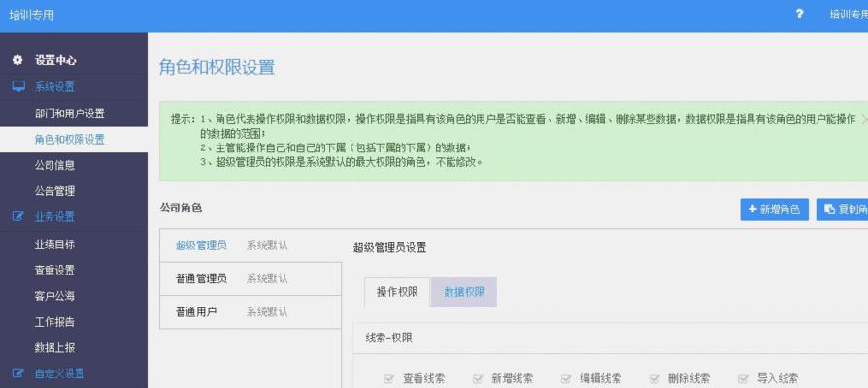Open 工作报告 settings

54,322
